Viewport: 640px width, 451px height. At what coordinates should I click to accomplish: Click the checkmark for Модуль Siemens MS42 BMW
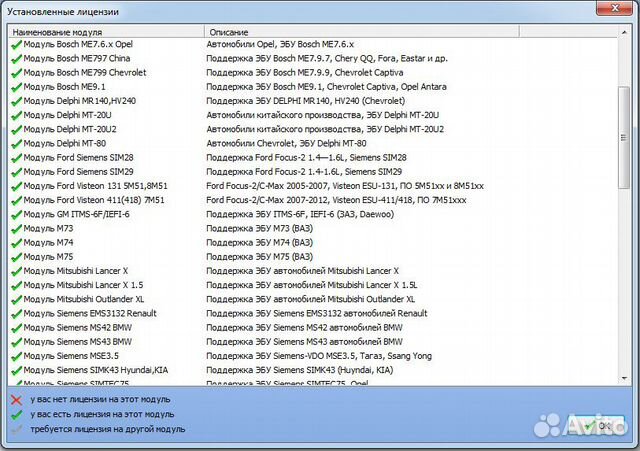[x=16, y=328]
